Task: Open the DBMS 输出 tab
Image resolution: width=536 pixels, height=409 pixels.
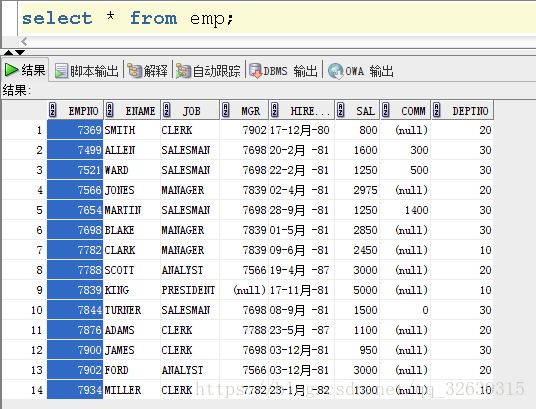Action: coord(283,71)
